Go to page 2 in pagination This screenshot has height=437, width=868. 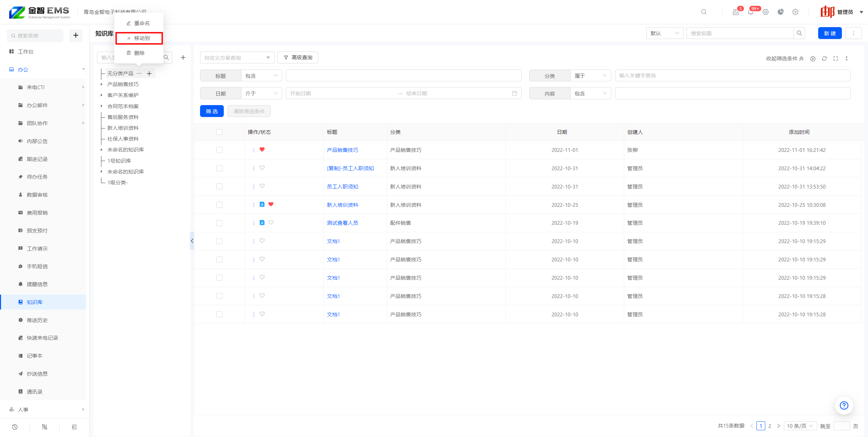point(770,426)
